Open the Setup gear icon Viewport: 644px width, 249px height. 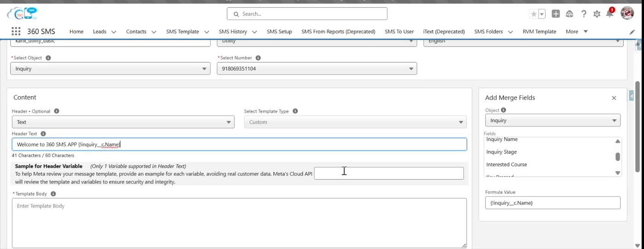pyautogui.click(x=597, y=14)
